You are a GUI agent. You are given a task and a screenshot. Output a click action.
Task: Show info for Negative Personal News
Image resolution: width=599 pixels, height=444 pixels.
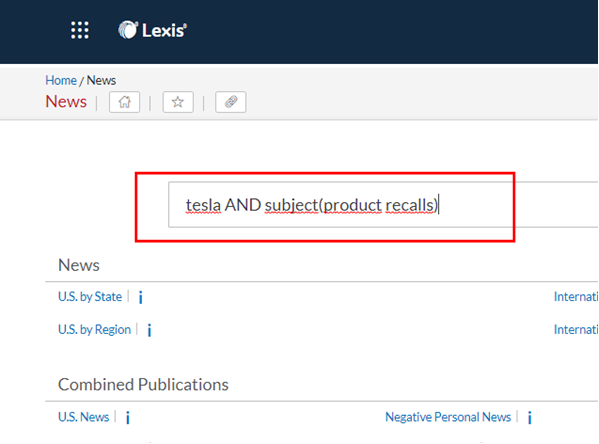coord(529,418)
